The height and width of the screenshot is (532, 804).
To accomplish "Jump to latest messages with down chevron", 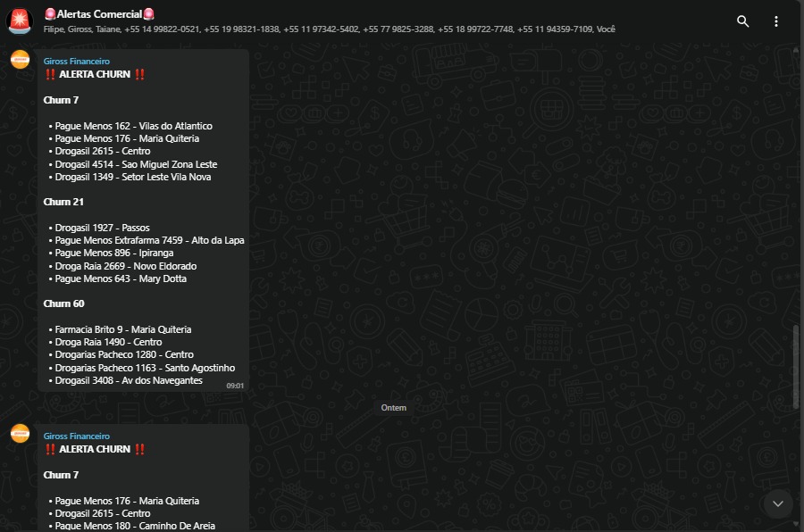I will point(778,503).
